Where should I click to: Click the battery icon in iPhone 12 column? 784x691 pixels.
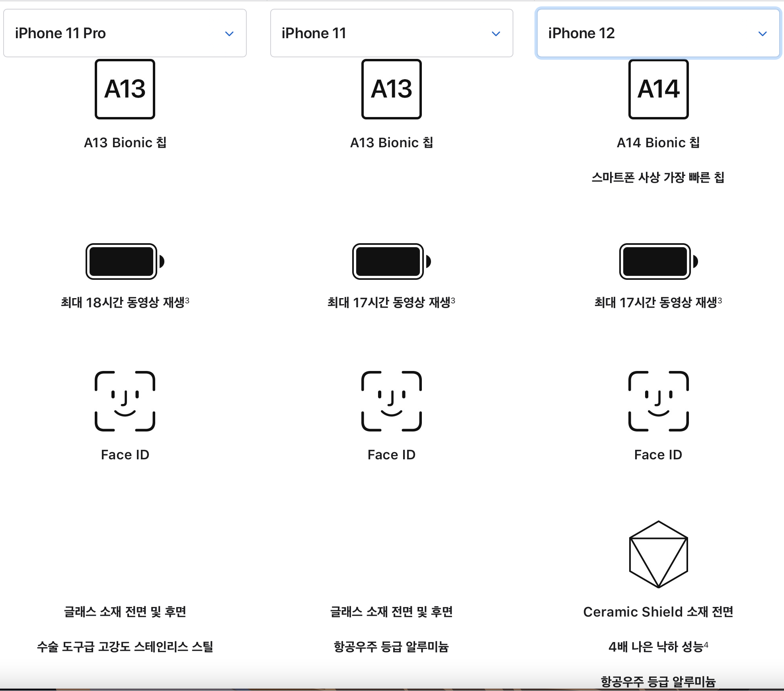(659, 262)
